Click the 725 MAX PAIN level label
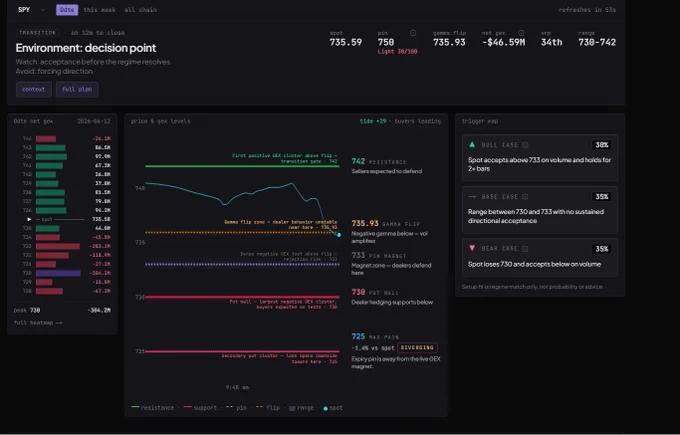This screenshot has height=435, width=680. 375,337
